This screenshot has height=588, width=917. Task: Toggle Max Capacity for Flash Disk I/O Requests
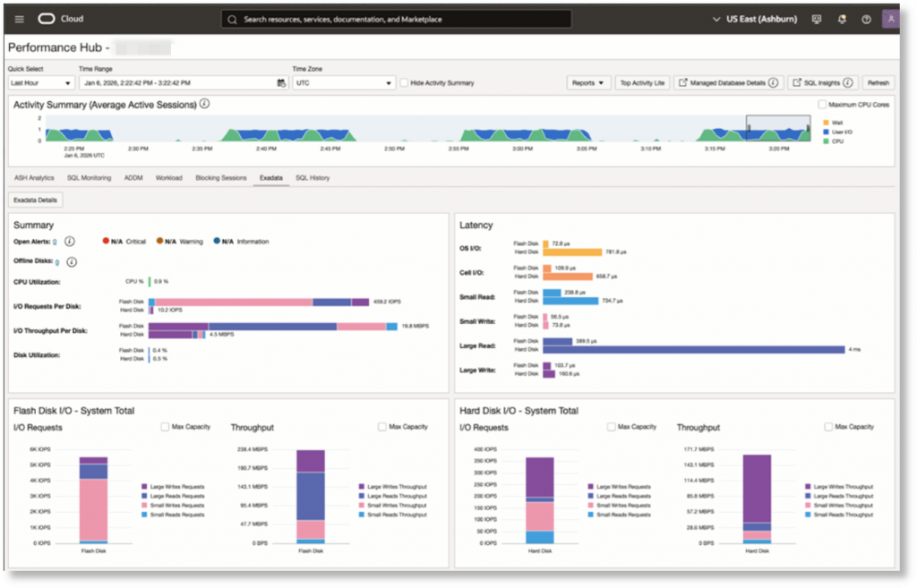tap(165, 427)
